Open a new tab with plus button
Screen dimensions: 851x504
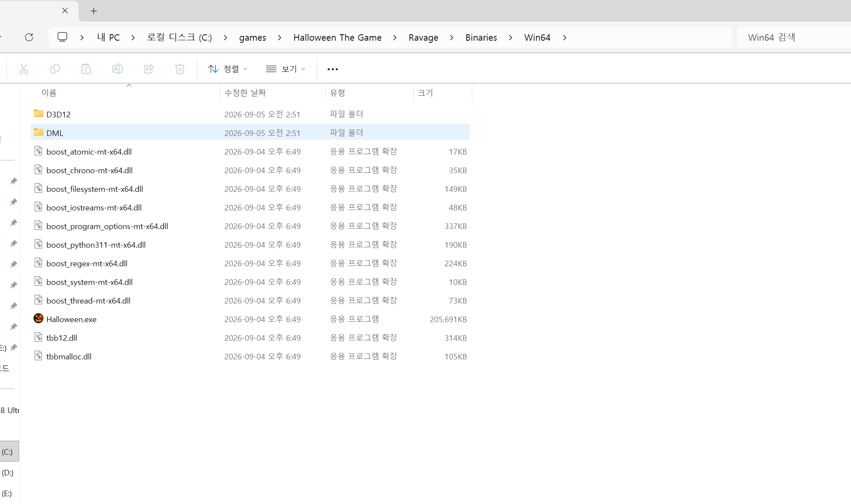(94, 11)
